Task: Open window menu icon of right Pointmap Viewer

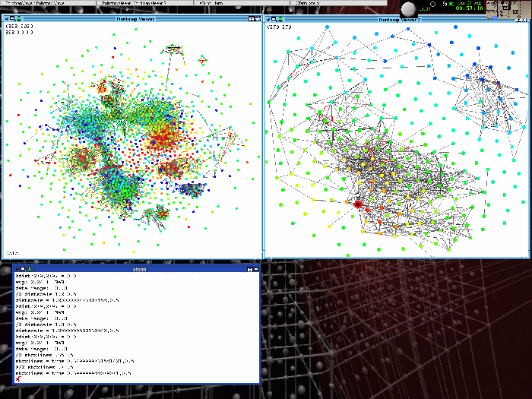Action: pos(267,18)
